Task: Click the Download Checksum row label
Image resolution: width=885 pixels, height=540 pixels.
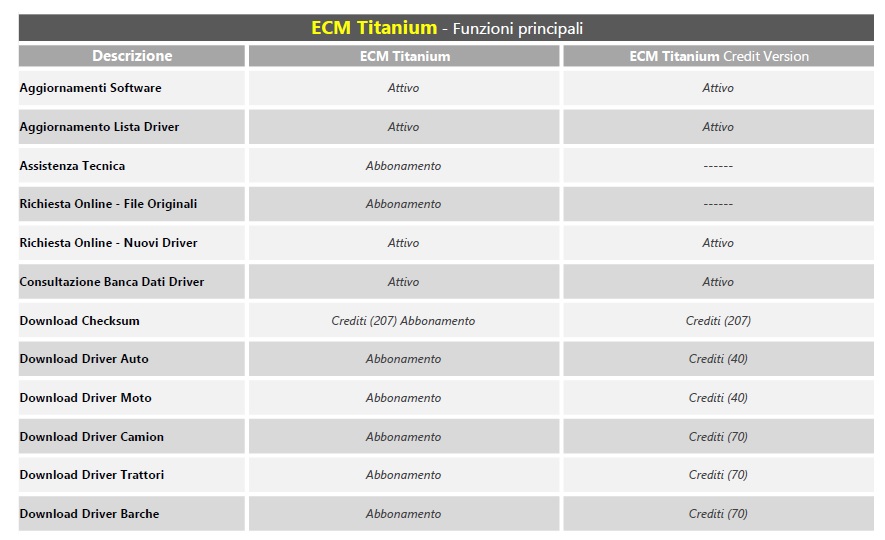Action: click(x=80, y=321)
